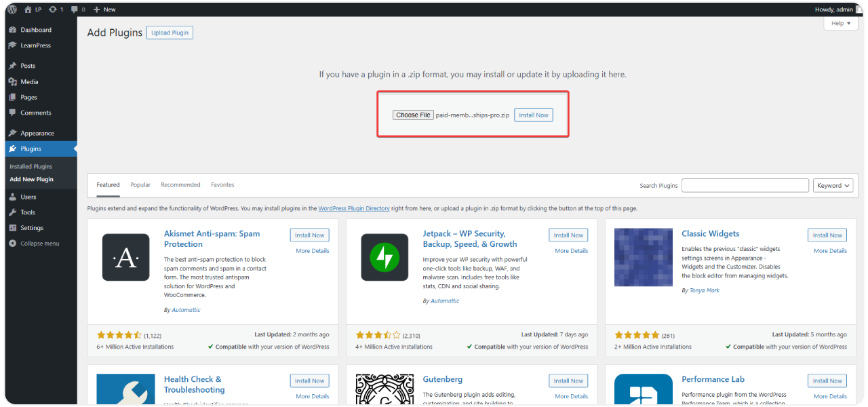
Task: Open the WordPress Plugin Directory link
Action: click(x=353, y=208)
